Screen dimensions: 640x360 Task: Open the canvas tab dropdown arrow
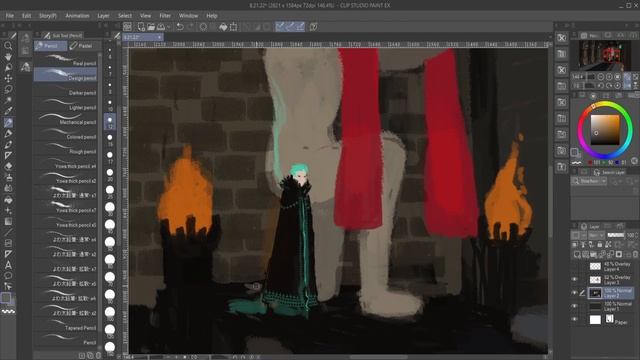click(x=159, y=37)
